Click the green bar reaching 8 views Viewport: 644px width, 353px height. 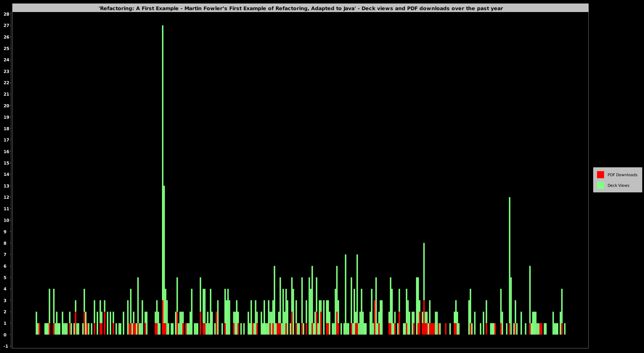(424, 271)
